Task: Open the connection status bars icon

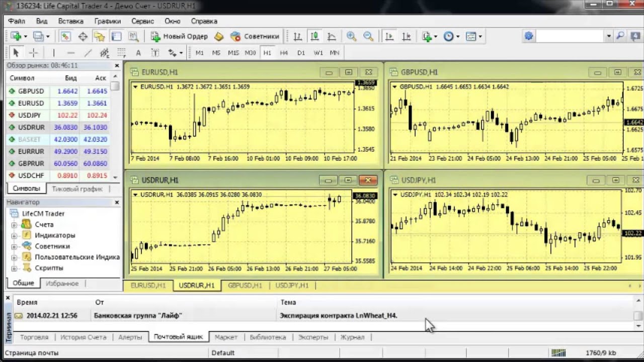Action: [558, 352]
